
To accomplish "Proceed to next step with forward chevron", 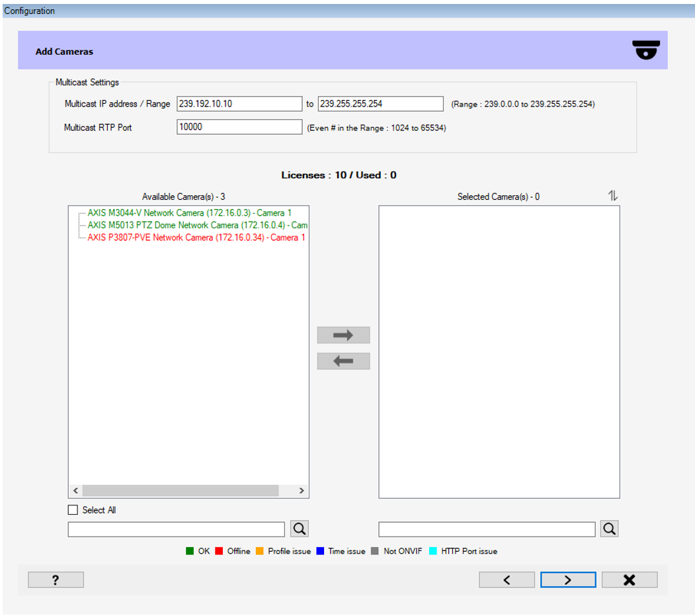I will click(567, 580).
